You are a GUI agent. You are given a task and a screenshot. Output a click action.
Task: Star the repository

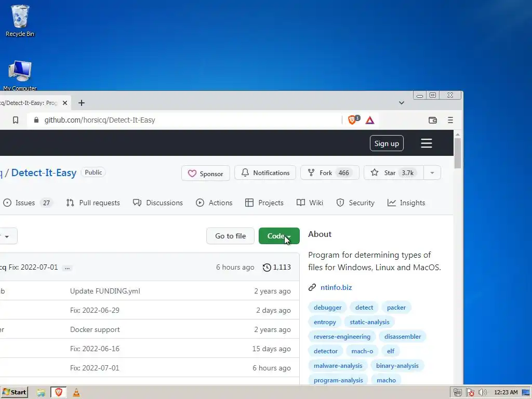394,172
